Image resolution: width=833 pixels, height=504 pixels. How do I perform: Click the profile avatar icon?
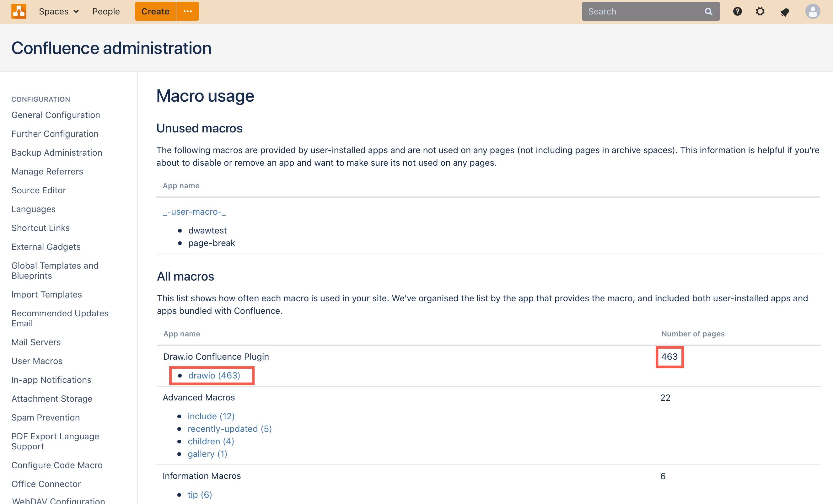pos(813,11)
